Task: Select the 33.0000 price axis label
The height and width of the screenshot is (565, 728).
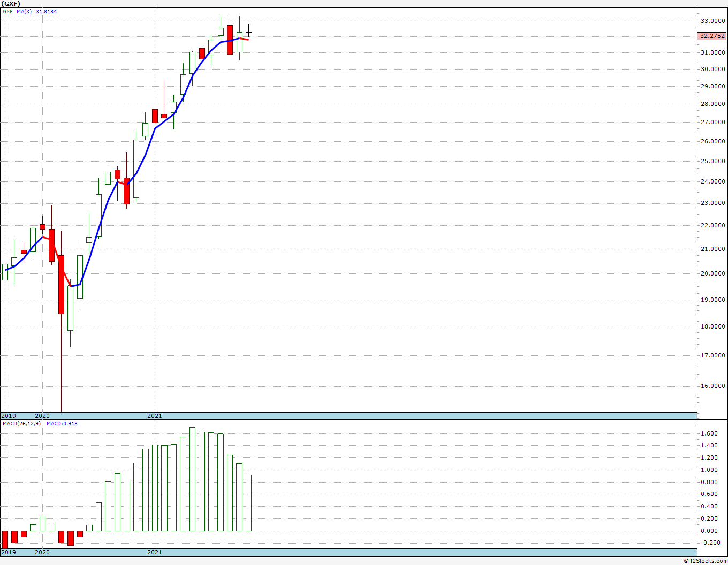Action: coord(714,21)
